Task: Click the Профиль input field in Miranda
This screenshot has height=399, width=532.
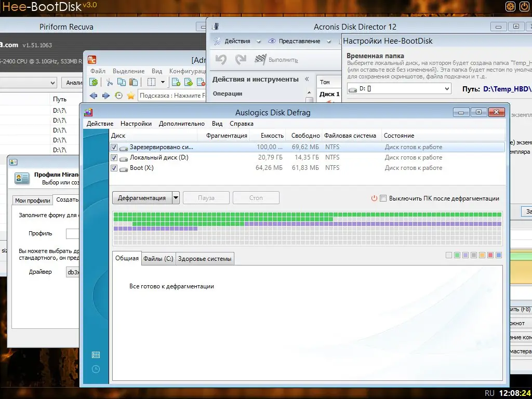Action: click(72, 234)
